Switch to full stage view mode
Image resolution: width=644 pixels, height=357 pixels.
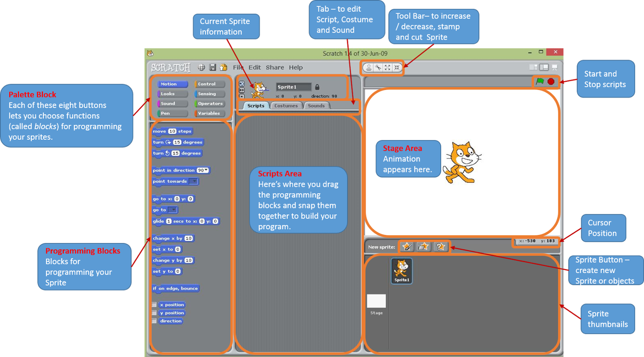(544, 67)
